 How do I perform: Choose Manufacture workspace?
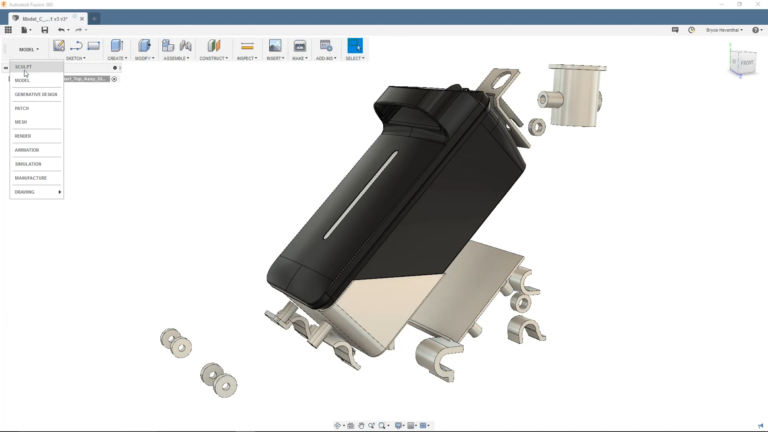pos(37,178)
